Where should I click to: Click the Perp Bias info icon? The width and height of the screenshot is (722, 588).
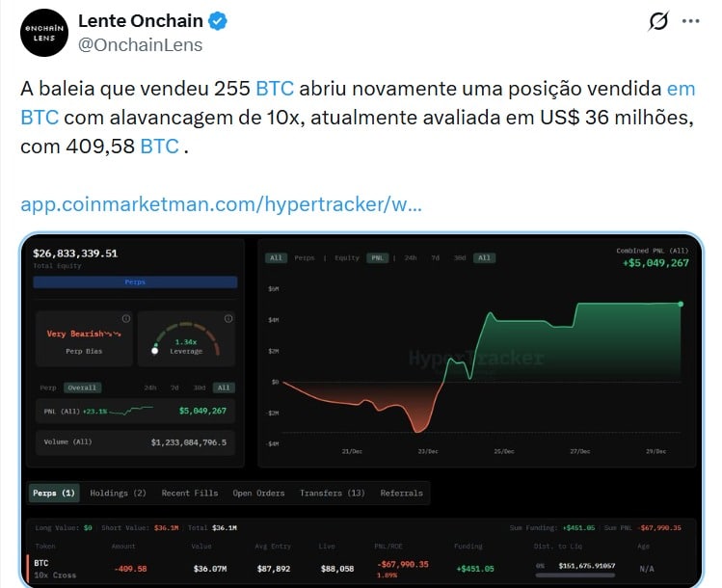[x=125, y=319]
